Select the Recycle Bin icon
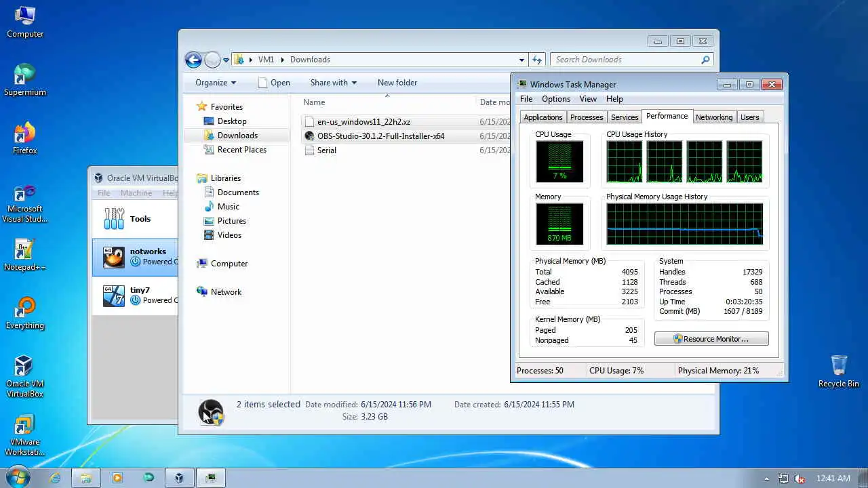The height and width of the screenshot is (488, 868). [x=839, y=371]
